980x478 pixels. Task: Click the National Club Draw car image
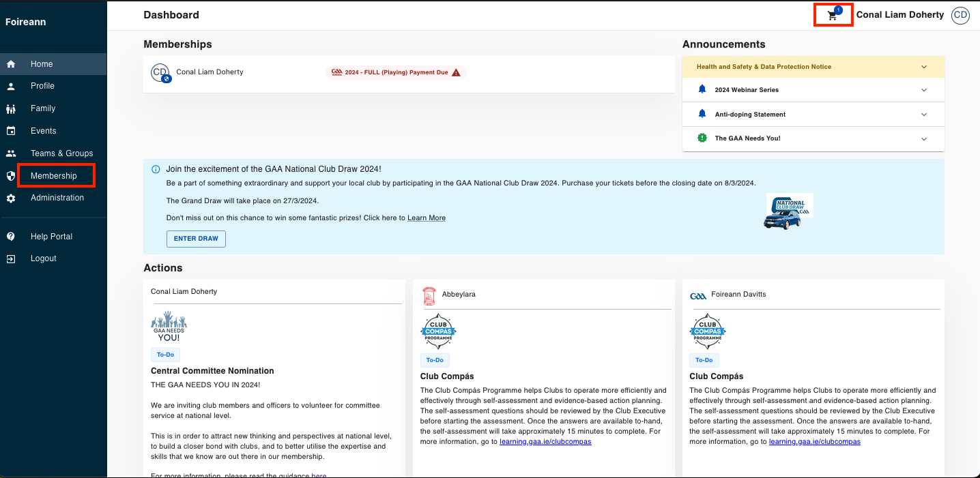click(x=790, y=211)
